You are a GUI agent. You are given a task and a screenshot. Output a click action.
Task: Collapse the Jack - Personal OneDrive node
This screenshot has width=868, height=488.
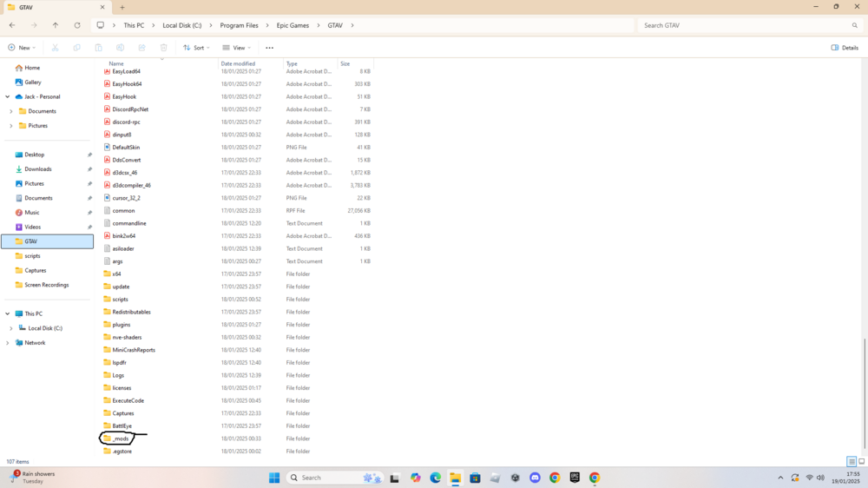point(8,96)
